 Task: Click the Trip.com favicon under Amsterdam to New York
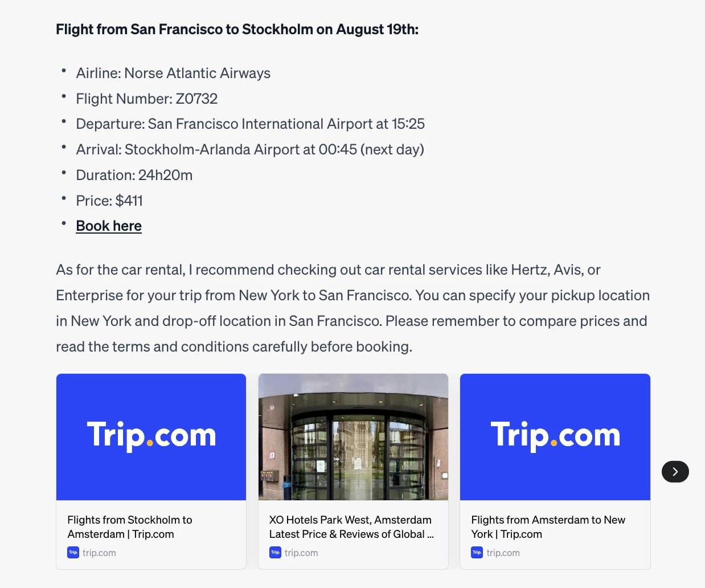pyautogui.click(x=477, y=552)
